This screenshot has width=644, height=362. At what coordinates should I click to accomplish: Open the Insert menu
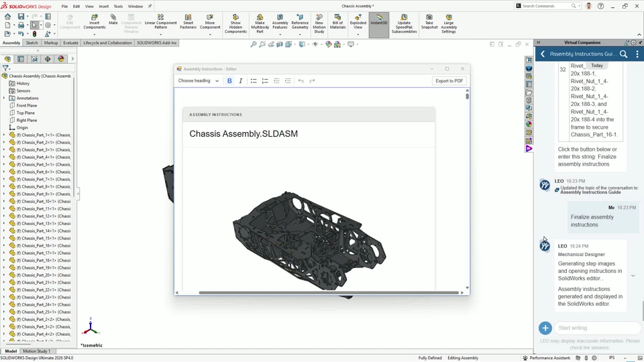[x=103, y=6]
